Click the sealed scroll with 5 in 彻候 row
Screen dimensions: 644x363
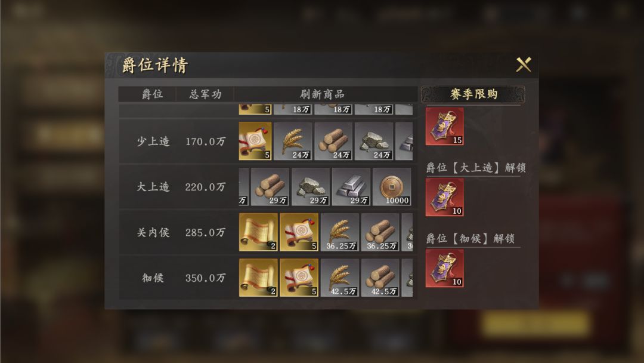299,278
